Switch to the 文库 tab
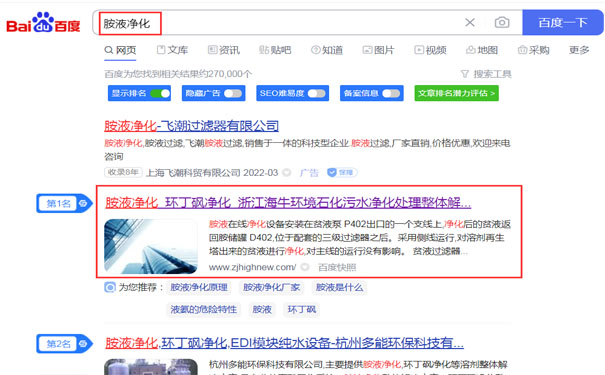The height and width of the screenshot is (375, 605). [172, 50]
